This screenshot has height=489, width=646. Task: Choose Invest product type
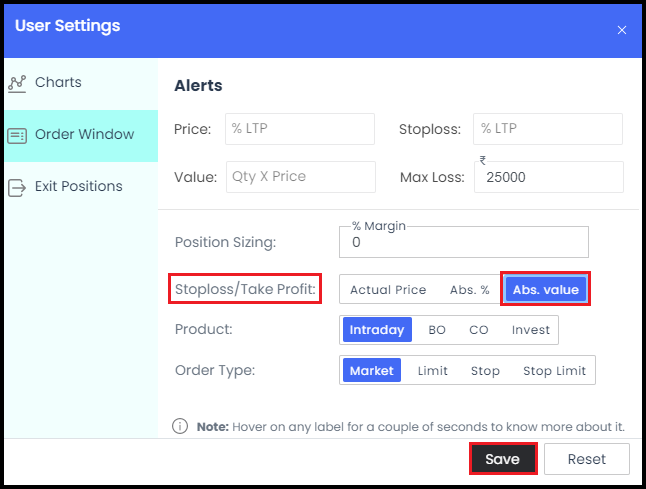(x=531, y=330)
